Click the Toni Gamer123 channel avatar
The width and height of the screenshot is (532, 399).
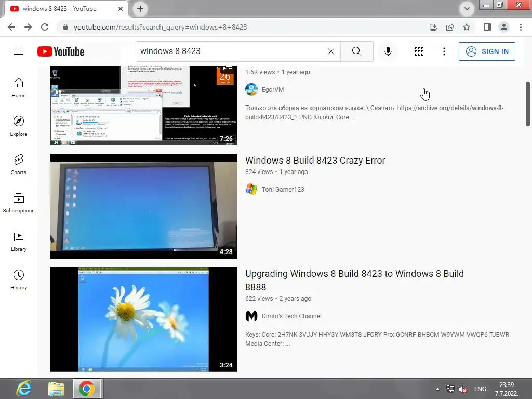251,189
